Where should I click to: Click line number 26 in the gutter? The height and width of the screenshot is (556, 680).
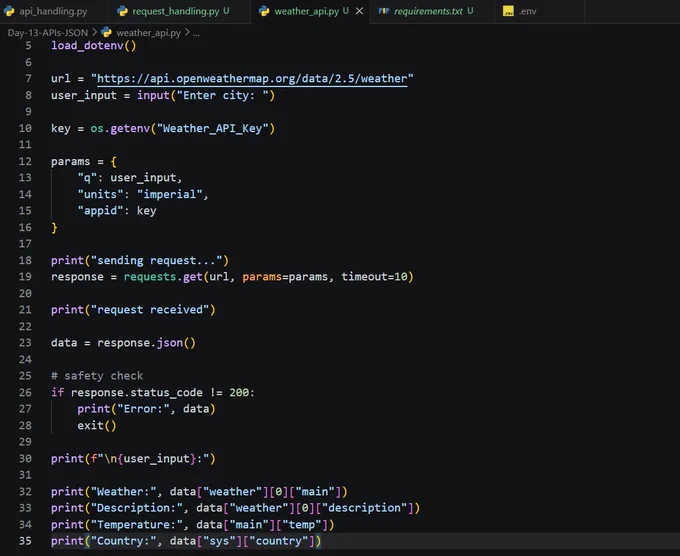[25, 392]
